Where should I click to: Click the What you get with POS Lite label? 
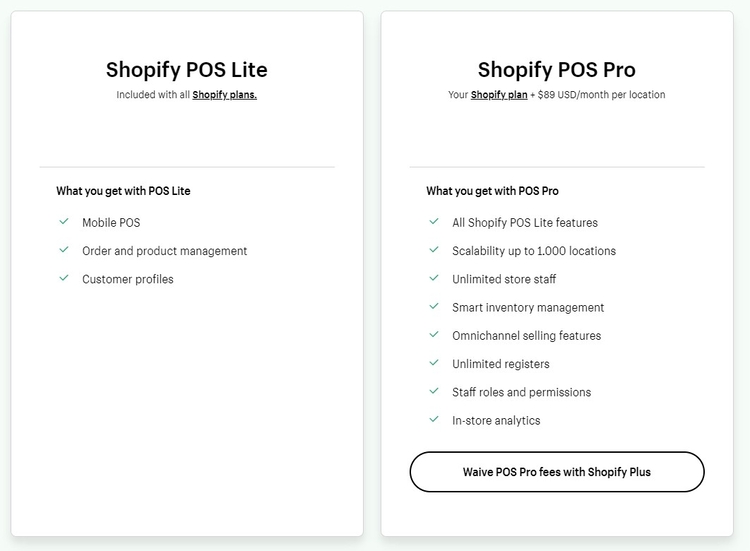tap(123, 191)
